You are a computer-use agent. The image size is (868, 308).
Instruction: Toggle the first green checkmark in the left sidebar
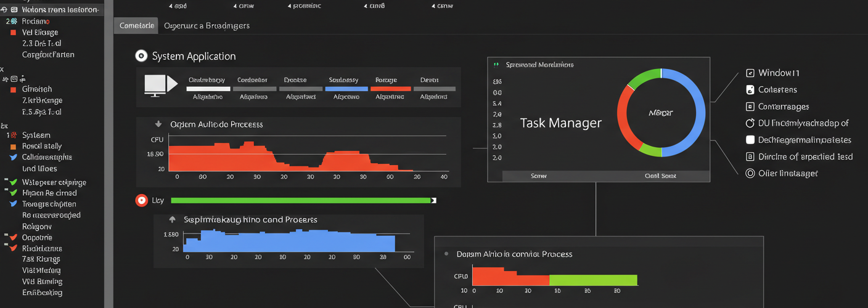pos(14,182)
